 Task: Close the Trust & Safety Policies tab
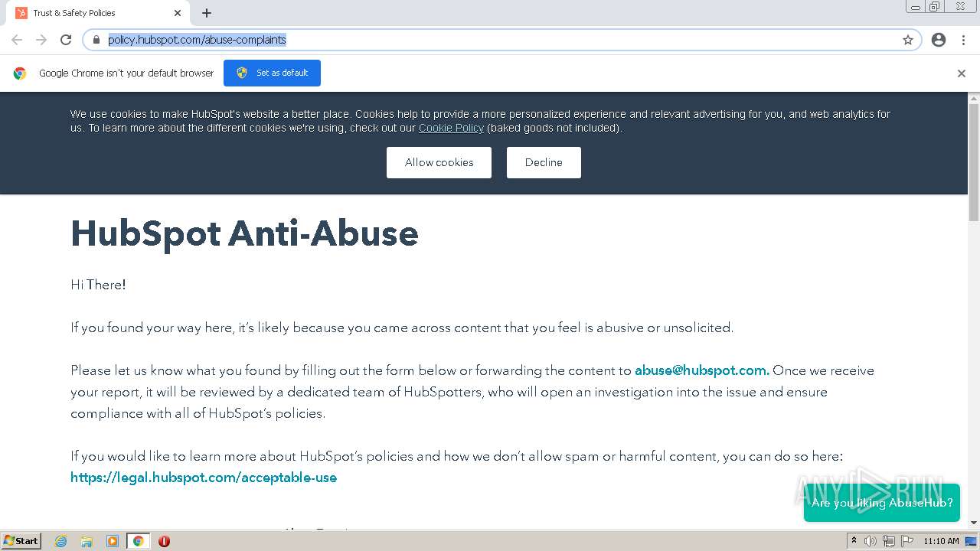178,13
